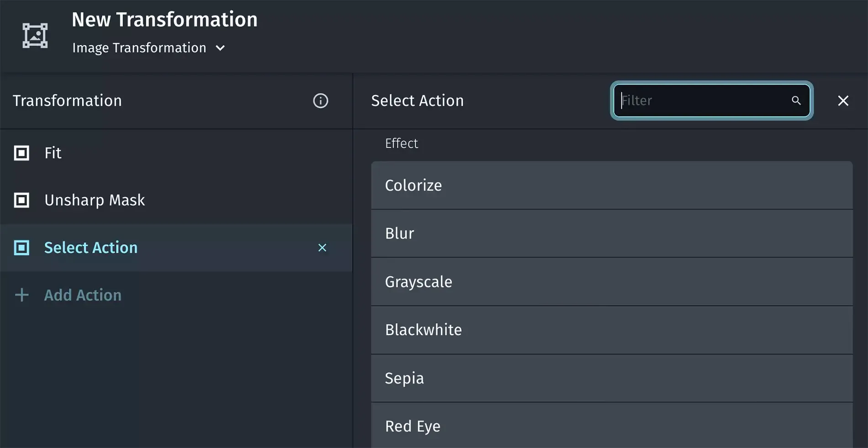Focus the Filter search input
The height and width of the screenshot is (448, 868).
tap(704, 101)
